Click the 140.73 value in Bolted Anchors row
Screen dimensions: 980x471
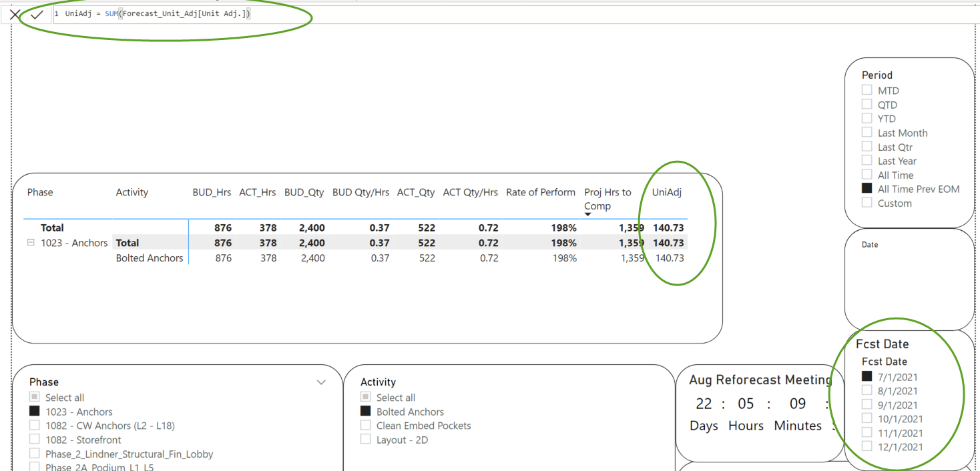pos(670,258)
